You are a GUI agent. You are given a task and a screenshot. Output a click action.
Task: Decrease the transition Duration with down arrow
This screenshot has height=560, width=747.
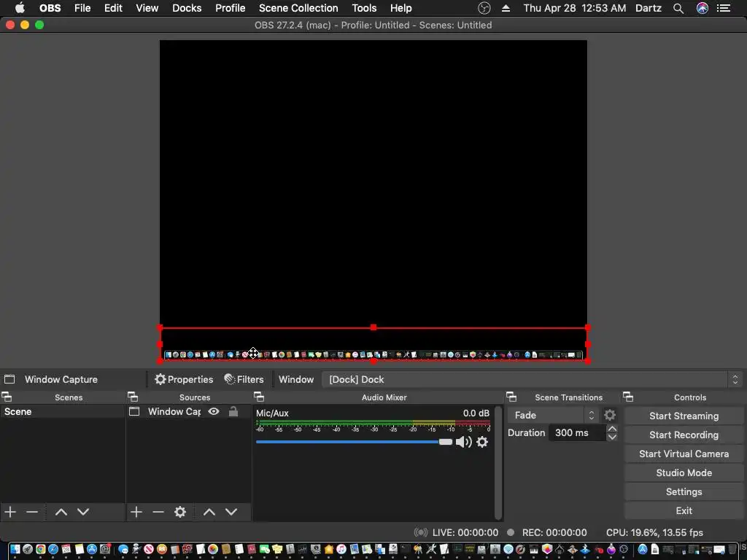pos(612,437)
